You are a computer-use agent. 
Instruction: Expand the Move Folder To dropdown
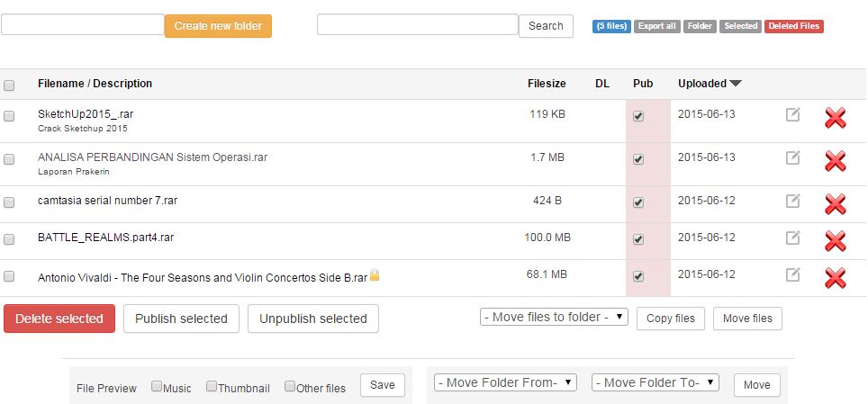pos(655,382)
